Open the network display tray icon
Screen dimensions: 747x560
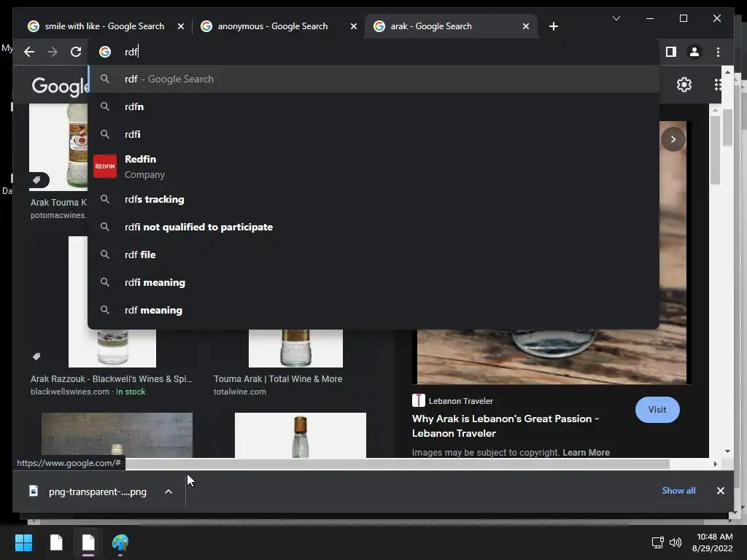(x=657, y=542)
